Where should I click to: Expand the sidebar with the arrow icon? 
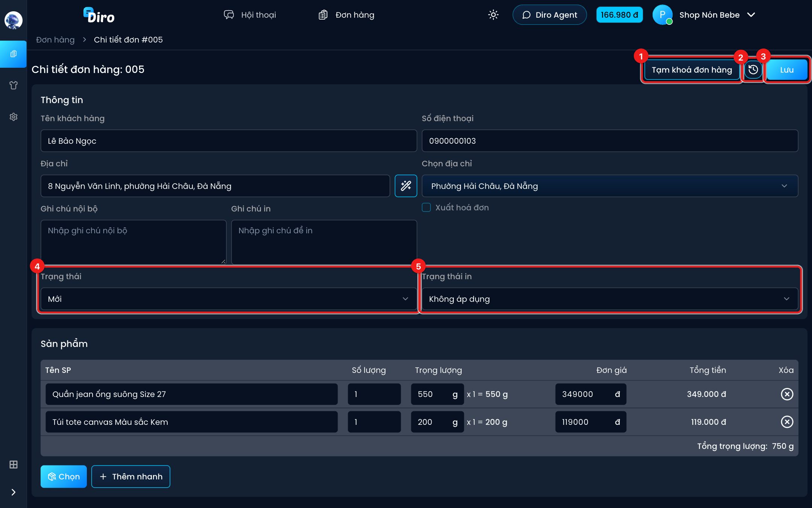click(x=13, y=492)
